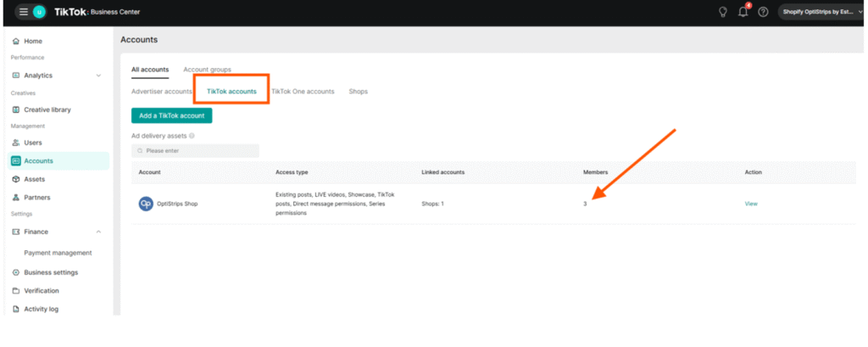Click the Please enter search field

(x=196, y=151)
